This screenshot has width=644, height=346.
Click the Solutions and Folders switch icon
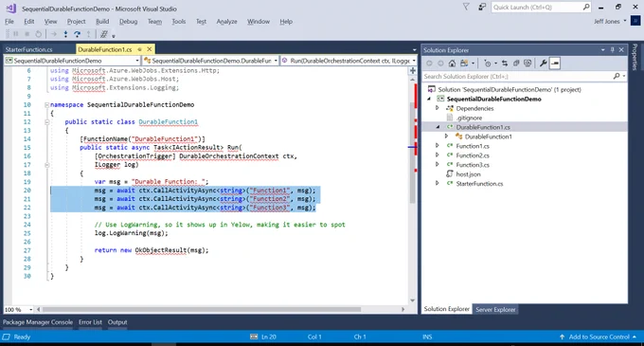click(x=464, y=64)
